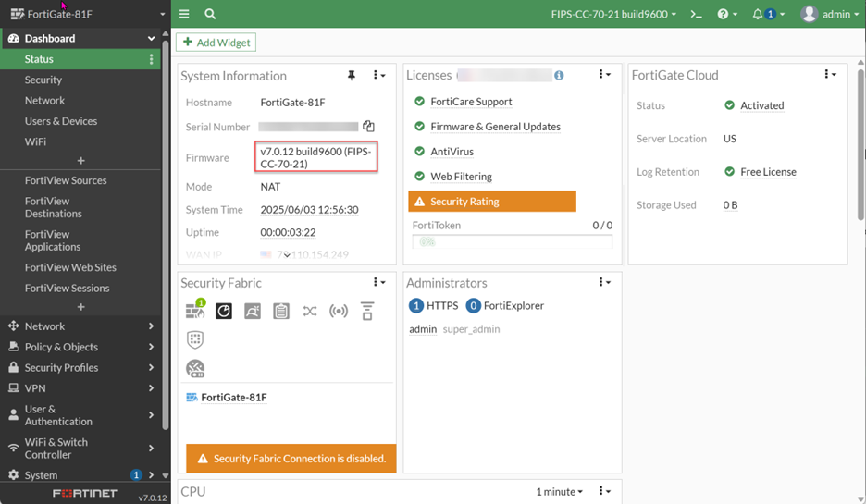Screen dimensions: 866x504
Task: Click the Licenses info icon
Action: (x=559, y=76)
